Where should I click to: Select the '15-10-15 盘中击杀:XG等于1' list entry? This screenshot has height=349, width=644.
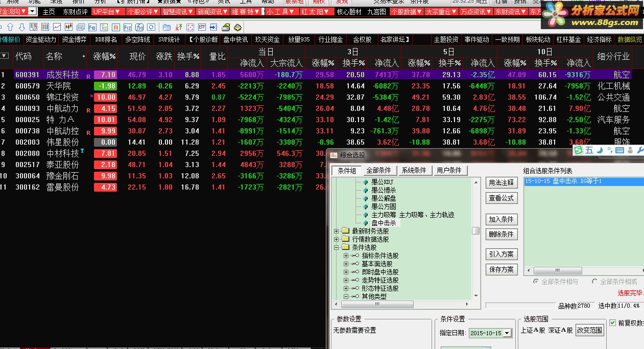(x=584, y=181)
